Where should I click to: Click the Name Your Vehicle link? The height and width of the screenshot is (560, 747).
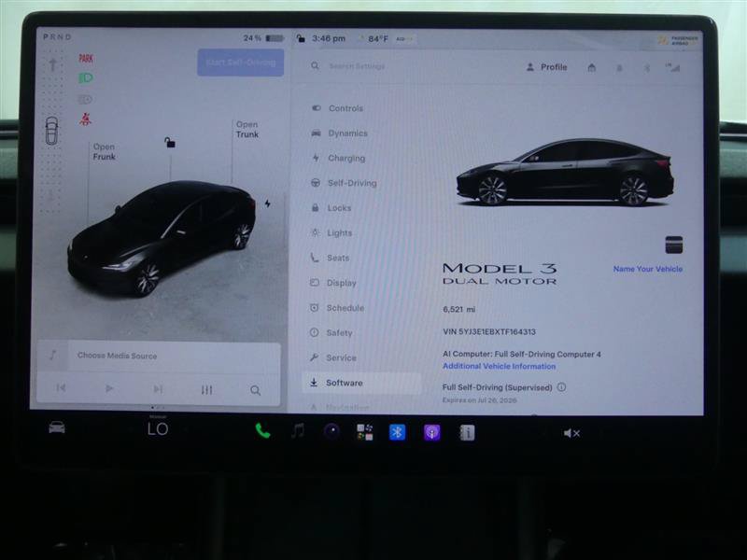coord(648,269)
